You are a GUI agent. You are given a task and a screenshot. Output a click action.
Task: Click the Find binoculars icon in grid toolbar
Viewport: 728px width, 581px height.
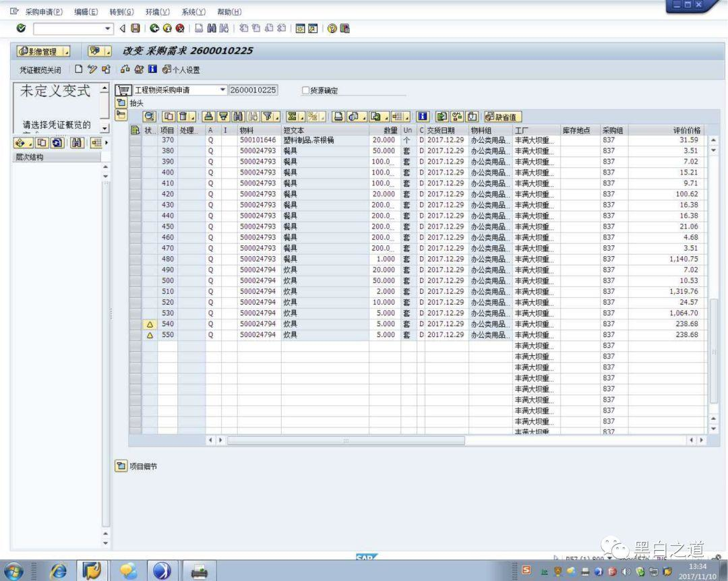(x=238, y=117)
